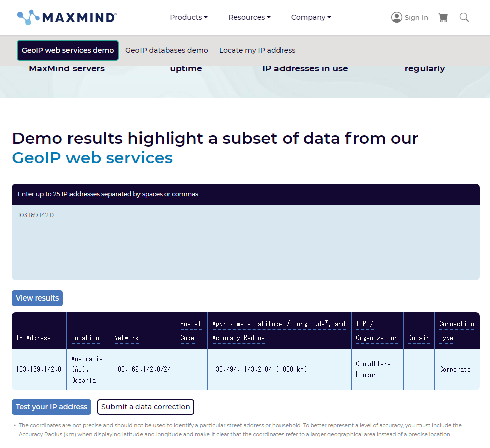Select the Corporate connection type cell
The image size is (490, 448).
pos(457,369)
